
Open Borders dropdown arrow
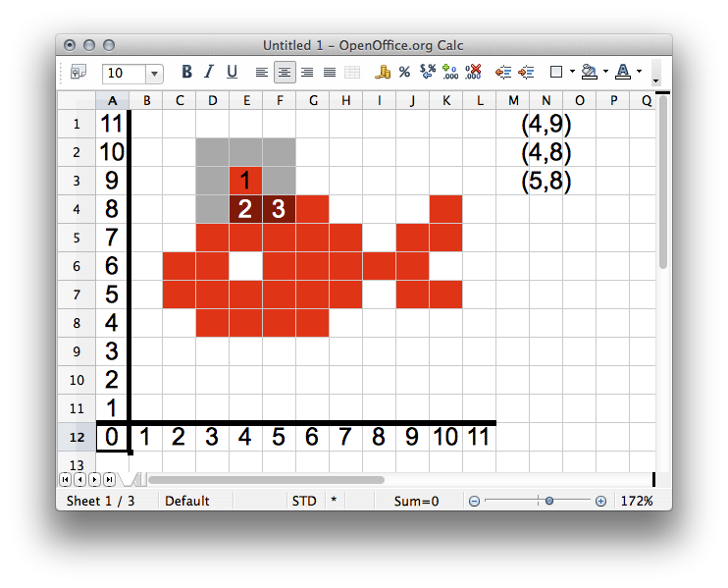click(572, 72)
